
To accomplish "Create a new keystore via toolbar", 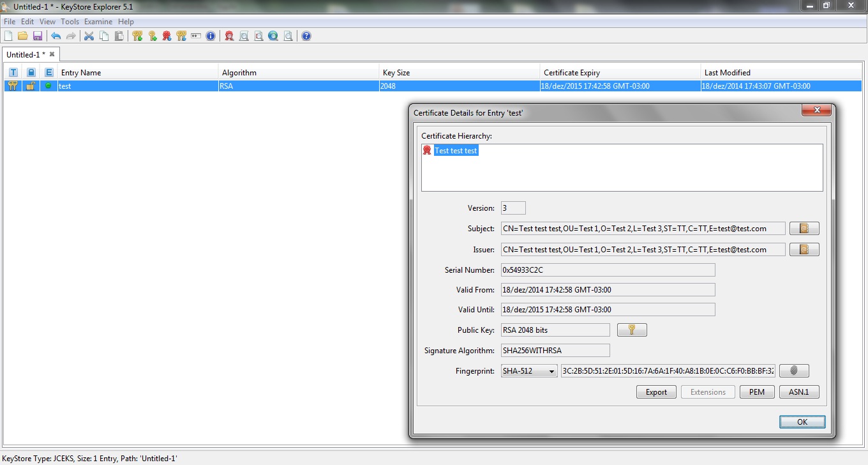I will click(8, 36).
